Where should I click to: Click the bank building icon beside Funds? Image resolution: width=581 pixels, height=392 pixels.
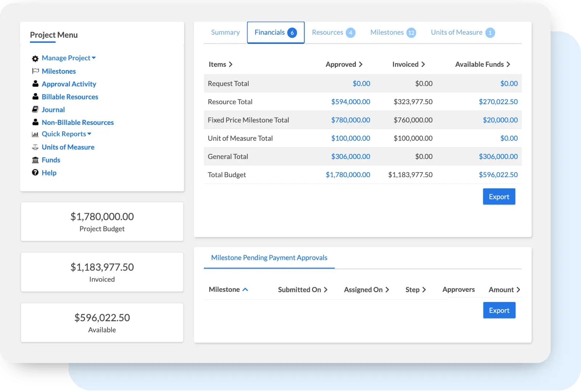pyautogui.click(x=35, y=160)
